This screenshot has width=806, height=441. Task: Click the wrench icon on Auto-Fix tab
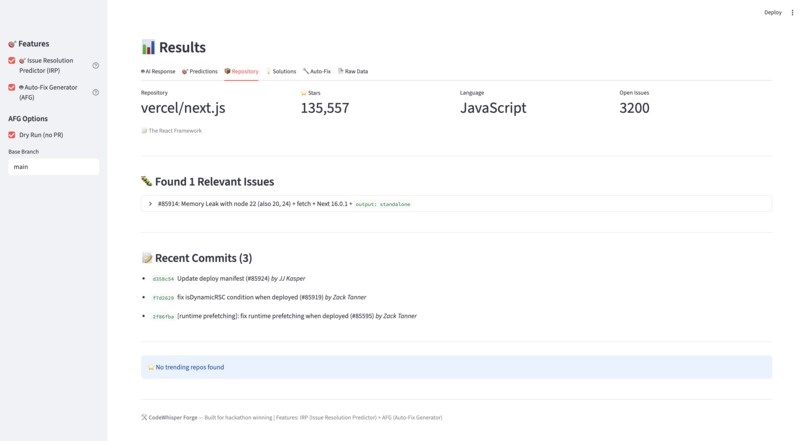pos(306,71)
